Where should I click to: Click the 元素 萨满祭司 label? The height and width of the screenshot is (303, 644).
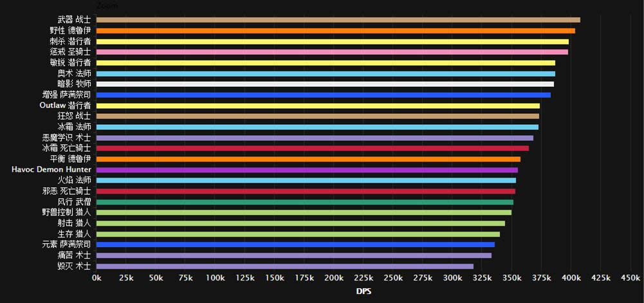[66, 244]
